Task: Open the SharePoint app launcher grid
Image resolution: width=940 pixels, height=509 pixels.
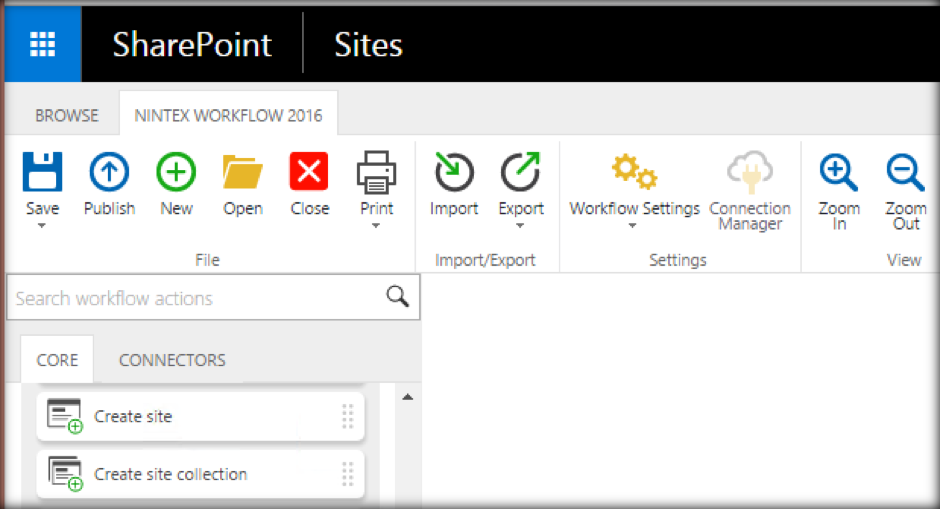Action: coord(42,45)
